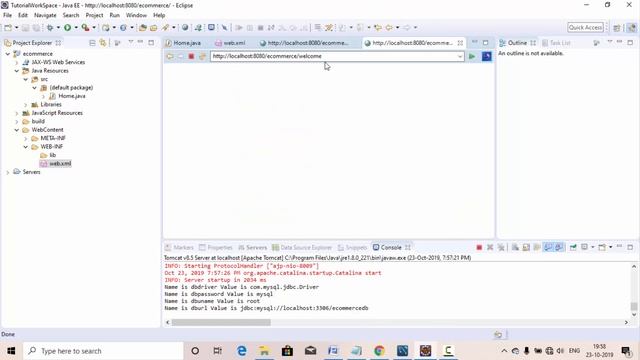This screenshot has width=640, height=360.
Task: Collapse the WebContent folder
Action: pyautogui.click(x=17, y=130)
